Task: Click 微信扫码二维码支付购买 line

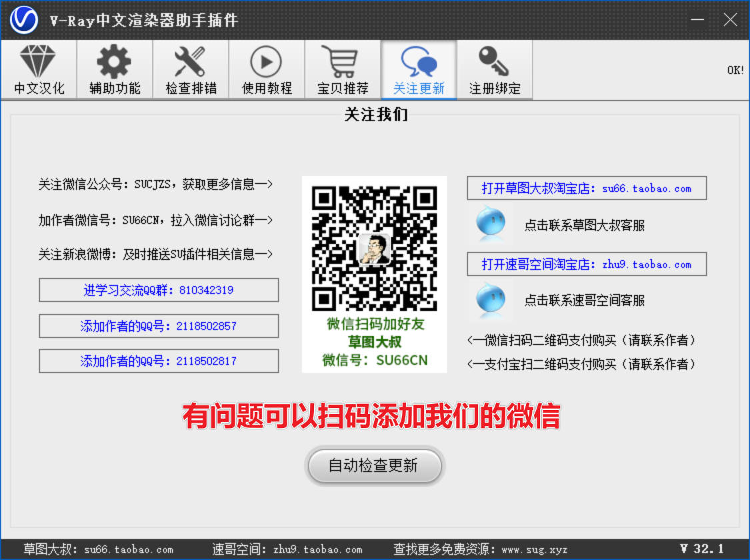Action: coord(581,340)
